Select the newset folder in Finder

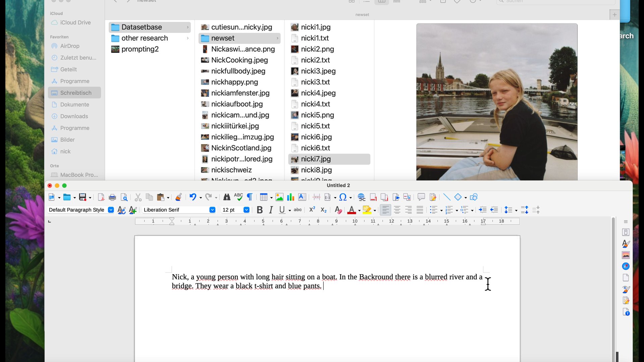pyautogui.click(x=239, y=38)
